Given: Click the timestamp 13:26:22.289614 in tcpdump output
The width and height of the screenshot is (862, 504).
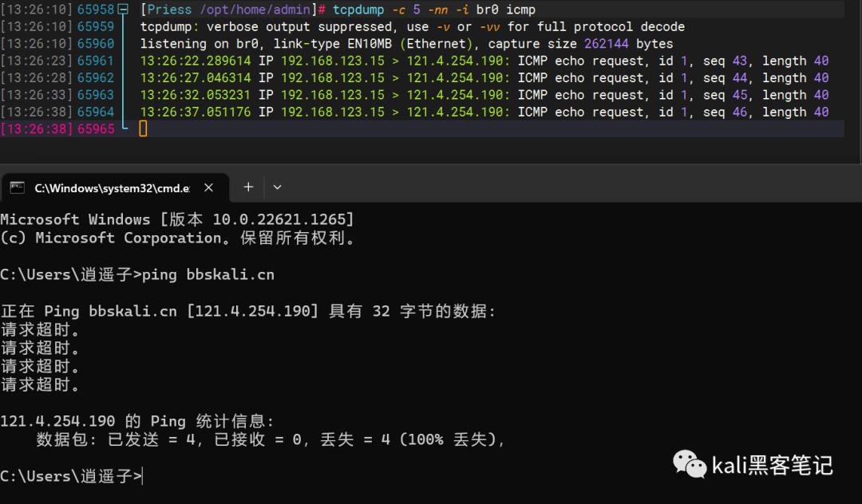Looking at the screenshot, I should pyautogui.click(x=196, y=61).
